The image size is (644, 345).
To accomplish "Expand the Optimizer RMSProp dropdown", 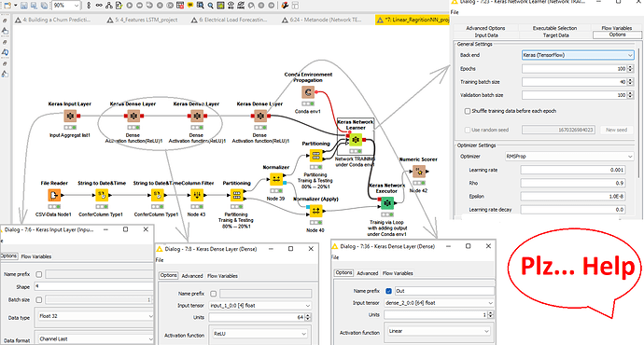I will pyautogui.click(x=569, y=157).
